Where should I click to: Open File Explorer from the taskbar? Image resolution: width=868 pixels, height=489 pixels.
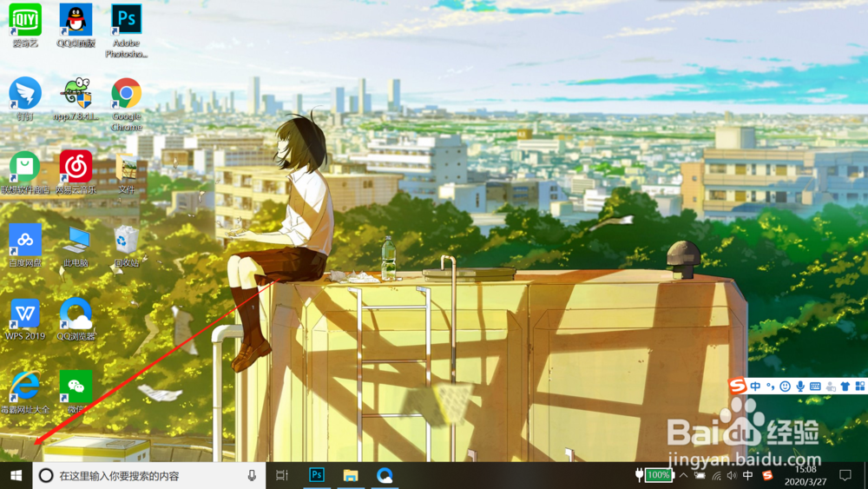(x=351, y=476)
